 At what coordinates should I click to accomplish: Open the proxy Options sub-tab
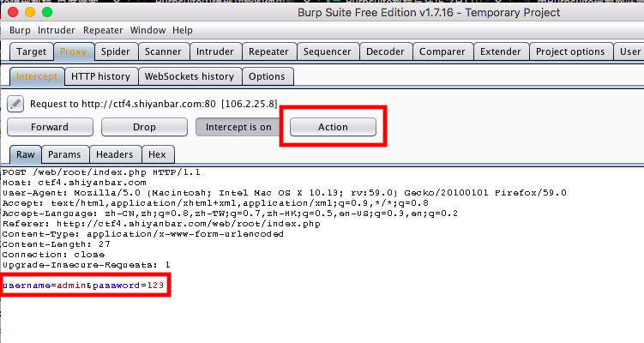pos(267,77)
